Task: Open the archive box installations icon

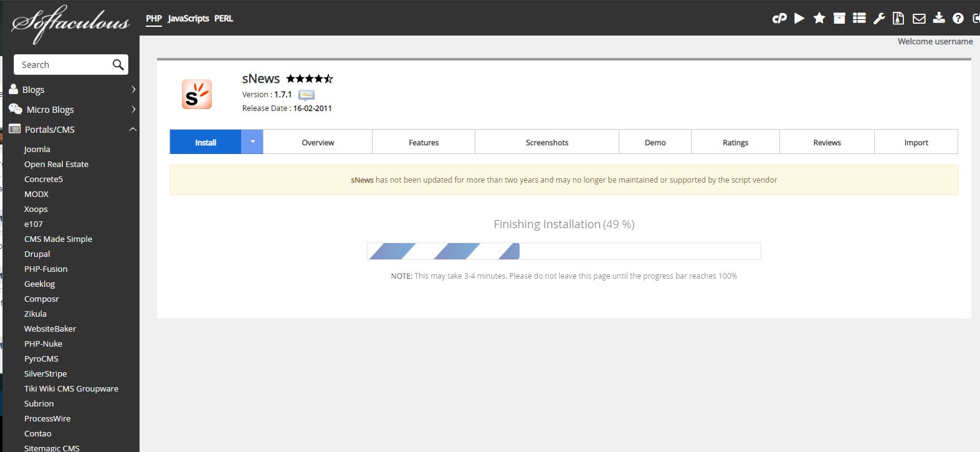Action: pos(839,18)
